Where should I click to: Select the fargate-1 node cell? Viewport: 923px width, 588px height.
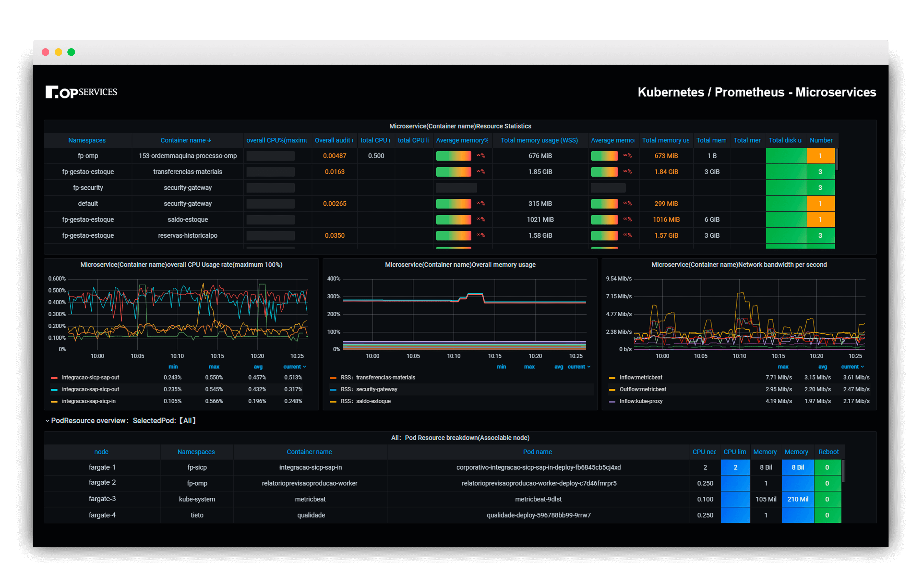click(102, 467)
